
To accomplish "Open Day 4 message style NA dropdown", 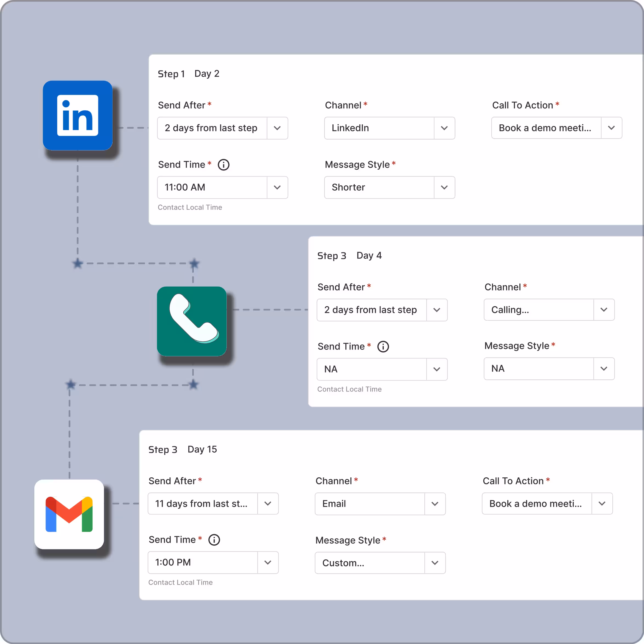I will (603, 369).
